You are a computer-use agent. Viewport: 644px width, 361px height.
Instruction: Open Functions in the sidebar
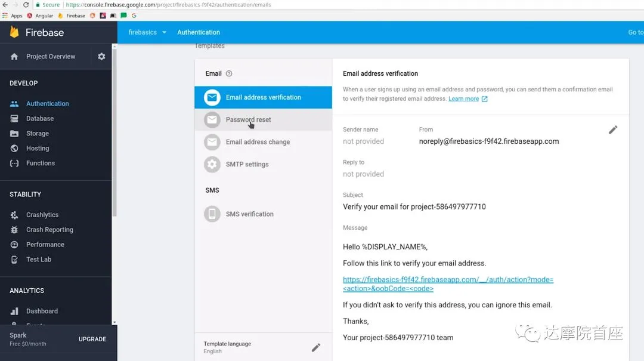click(x=41, y=163)
